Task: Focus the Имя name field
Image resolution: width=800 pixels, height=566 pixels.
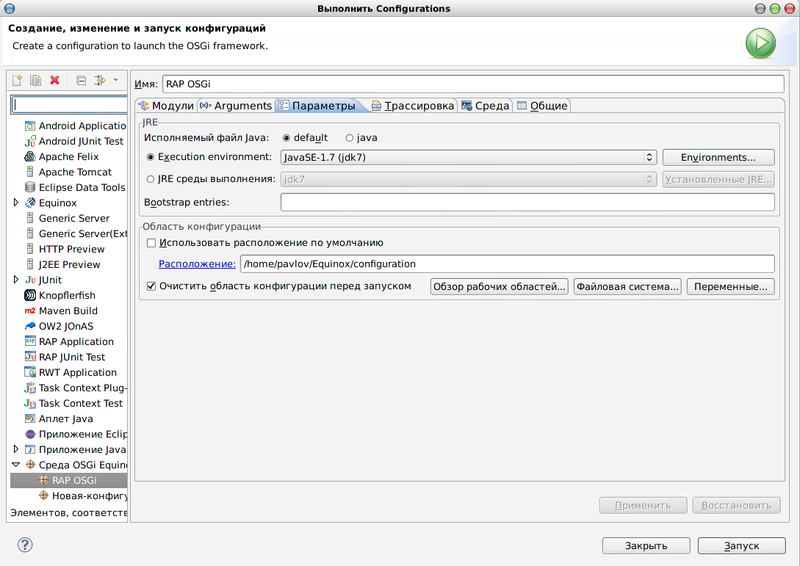Action: tap(473, 84)
